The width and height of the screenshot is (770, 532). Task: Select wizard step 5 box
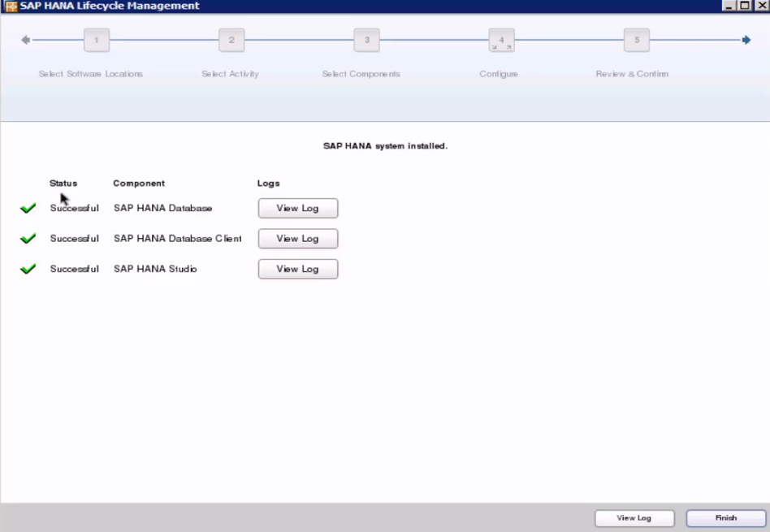coord(637,40)
